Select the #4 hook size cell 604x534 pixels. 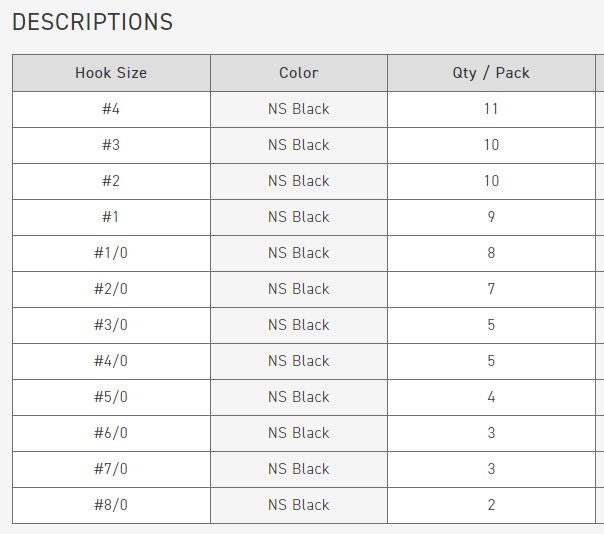(111, 109)
